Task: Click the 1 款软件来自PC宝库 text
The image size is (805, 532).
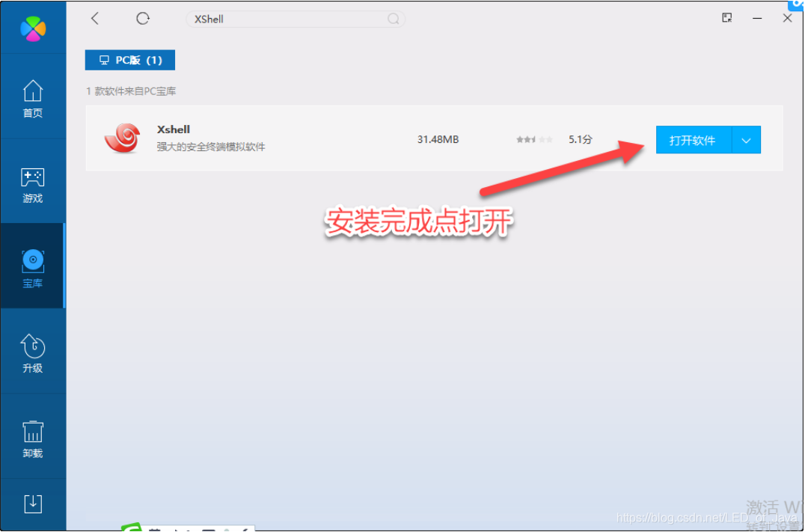Action: coord(131,91)
